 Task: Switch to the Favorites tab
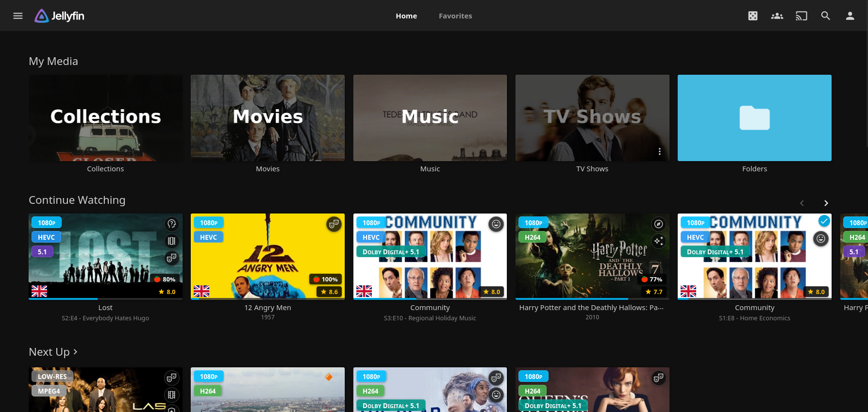[455, 16]
